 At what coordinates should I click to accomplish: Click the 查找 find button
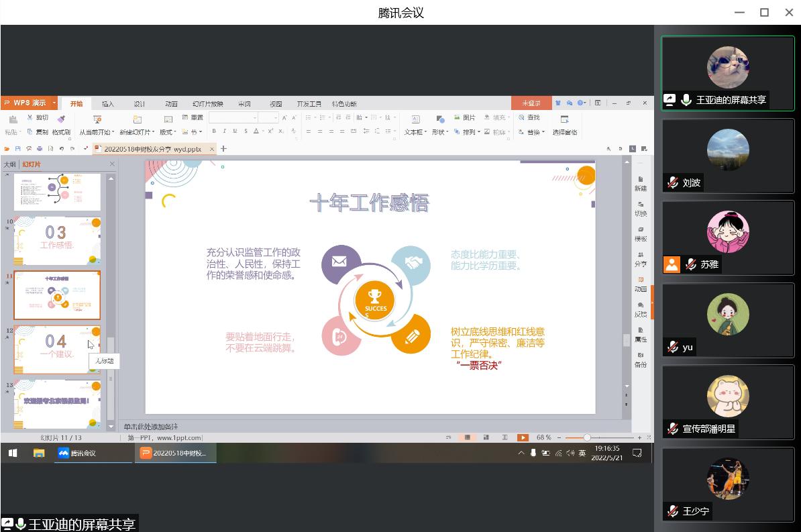(529, 118)
